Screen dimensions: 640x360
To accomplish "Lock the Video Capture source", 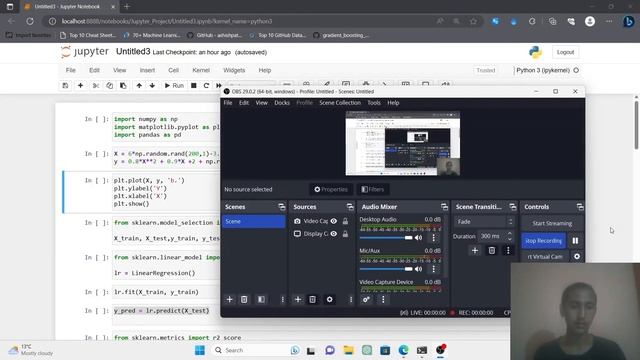I will click(x=345, y=221).
